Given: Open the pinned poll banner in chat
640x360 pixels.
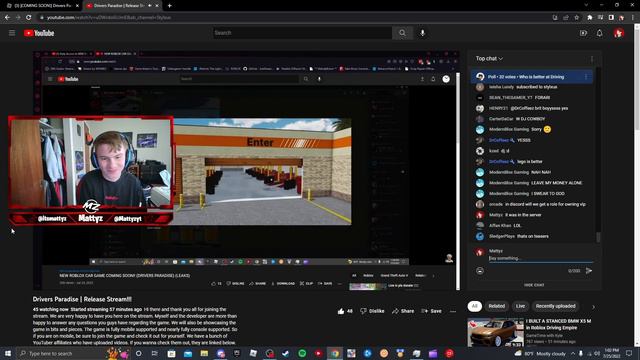Looking at the screenshot, I should coord(532,77).
